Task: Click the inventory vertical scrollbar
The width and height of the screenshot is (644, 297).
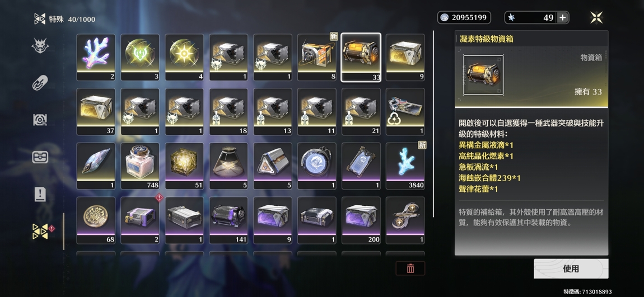Action: [x=433, y=124]
